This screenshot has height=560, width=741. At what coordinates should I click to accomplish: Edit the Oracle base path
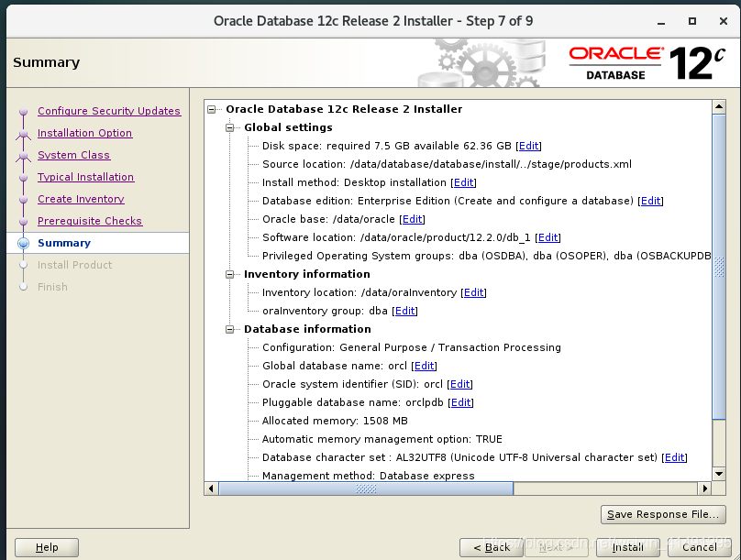click(x=412, y=220)
